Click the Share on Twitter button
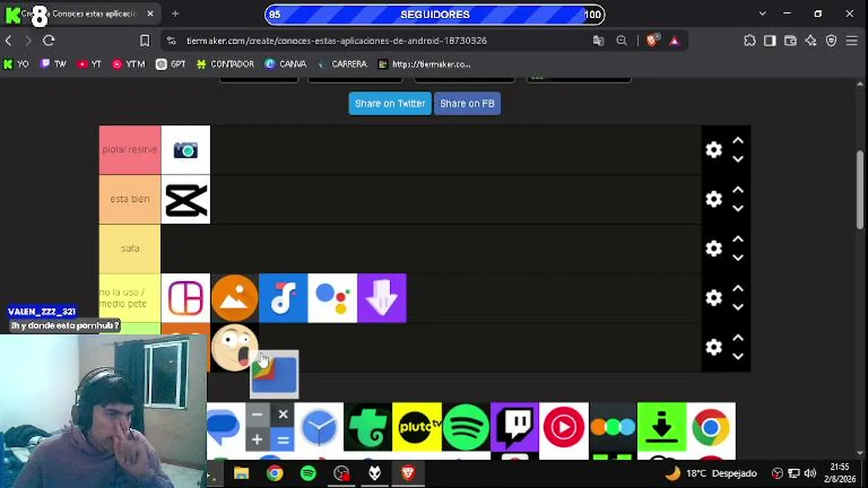The image size is (868, 488). [x=390, y=104]
